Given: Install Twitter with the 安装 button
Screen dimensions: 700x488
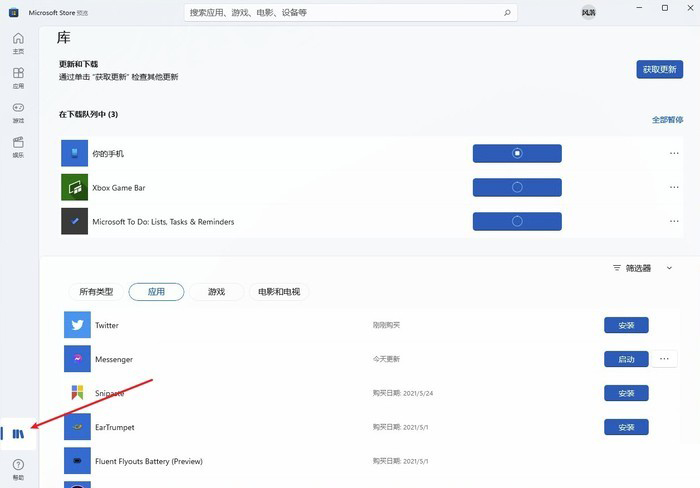Looking at the screenshot, I should 626,325.
